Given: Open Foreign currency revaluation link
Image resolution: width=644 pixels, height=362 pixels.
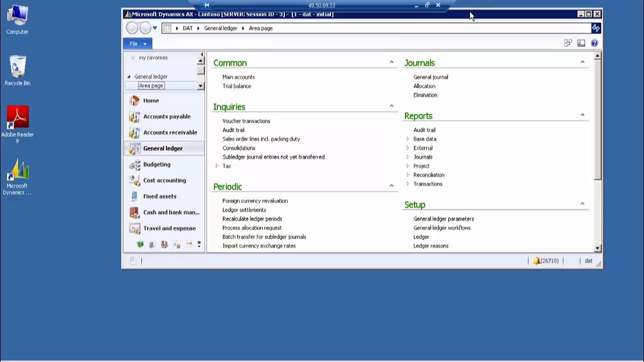Looking at the screenshot, I should (255, 201).
